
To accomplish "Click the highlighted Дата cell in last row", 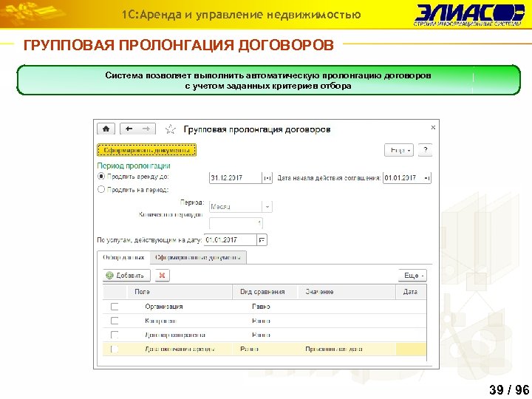I will coord(411,349).
